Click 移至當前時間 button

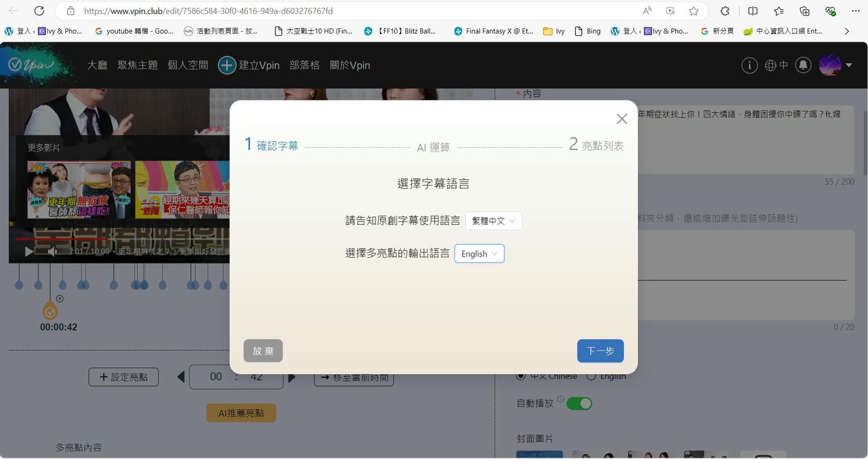click(354, 377)
